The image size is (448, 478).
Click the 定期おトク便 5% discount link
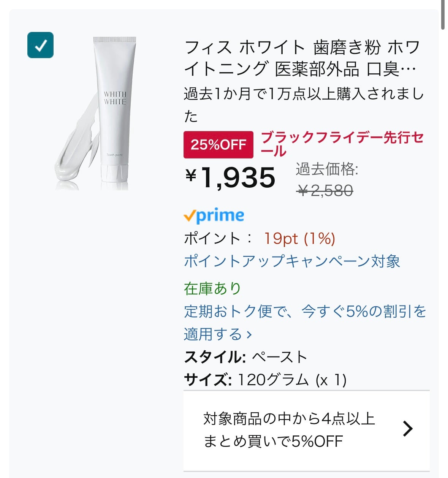pos(305,312)
